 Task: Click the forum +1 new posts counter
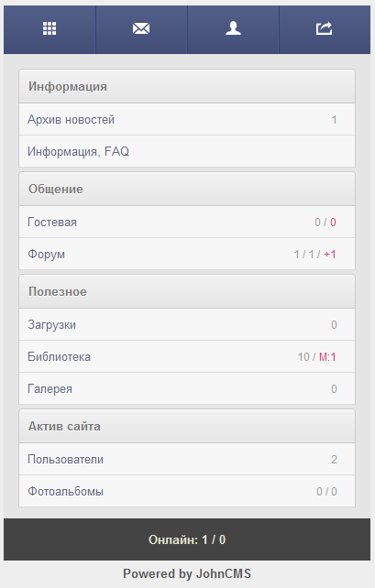(x=330, y=255)
